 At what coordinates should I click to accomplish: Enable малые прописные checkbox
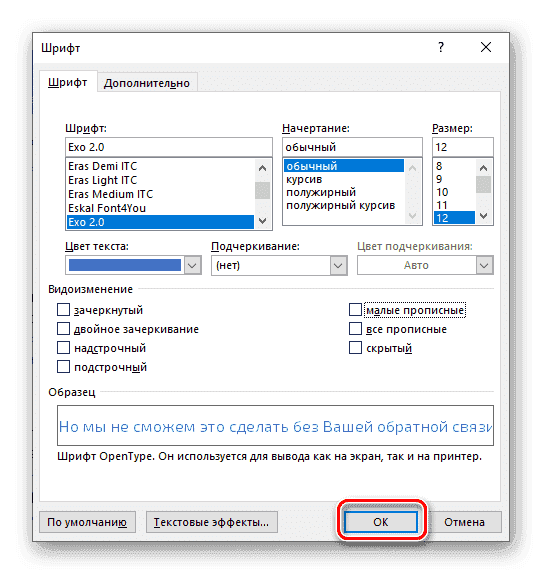click(x=355, y=310)
